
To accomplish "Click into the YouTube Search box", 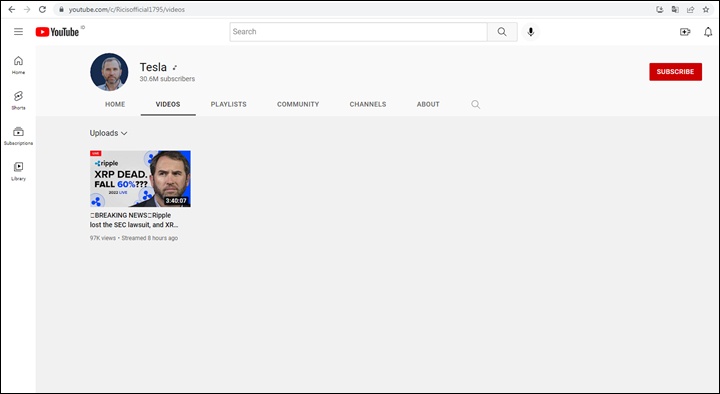I will tap(358, 32).
